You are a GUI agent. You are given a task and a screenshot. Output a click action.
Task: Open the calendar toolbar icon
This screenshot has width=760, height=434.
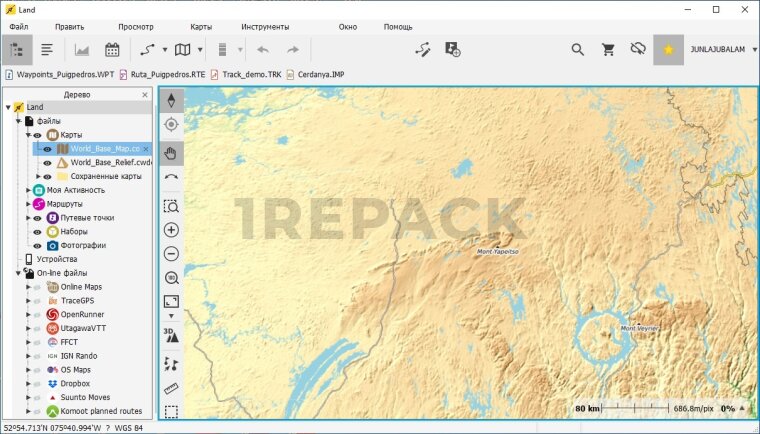(112, 49)
